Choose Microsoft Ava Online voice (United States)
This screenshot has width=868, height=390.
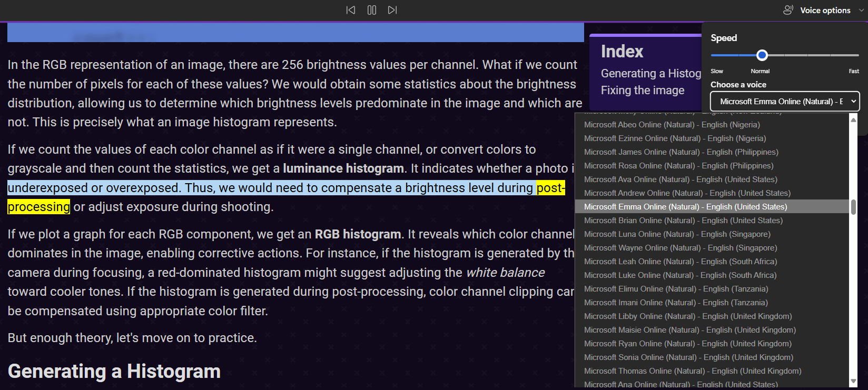click(680, 179)
